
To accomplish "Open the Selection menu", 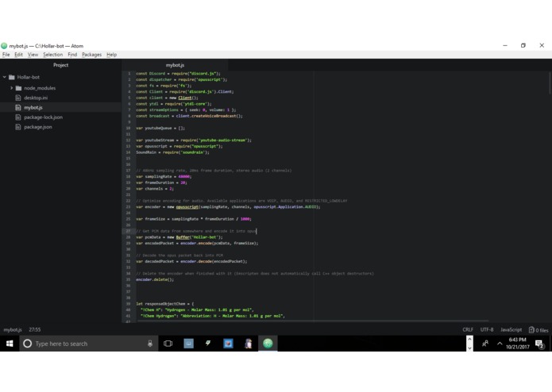I will coord(52,55).
